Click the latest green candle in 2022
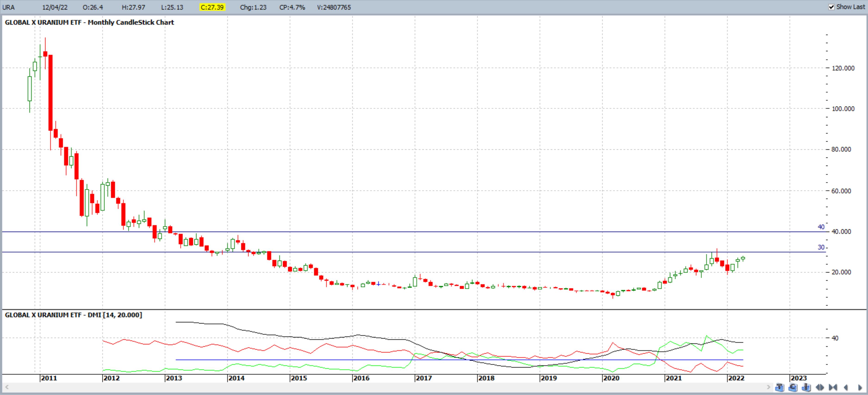The image size is (868, 395). pyautogui.click(x=743, y=258)
